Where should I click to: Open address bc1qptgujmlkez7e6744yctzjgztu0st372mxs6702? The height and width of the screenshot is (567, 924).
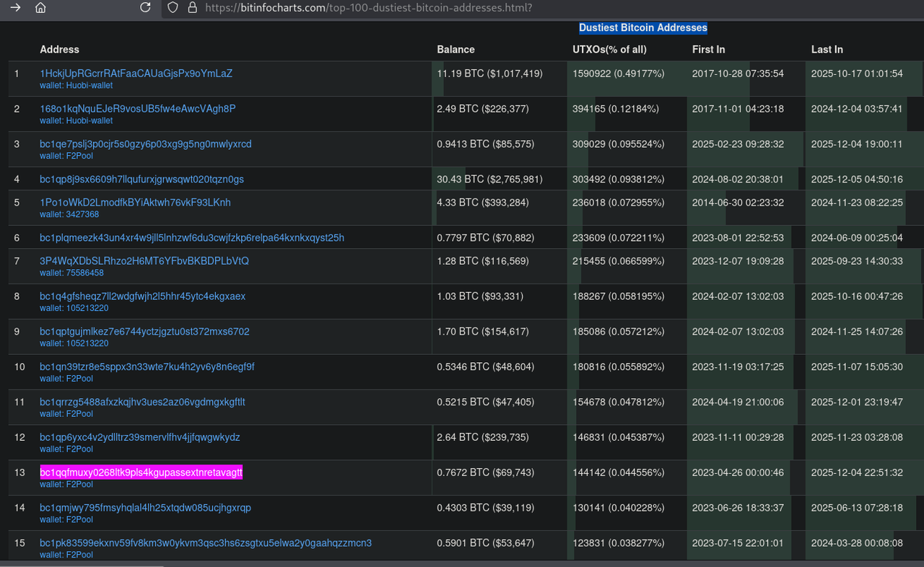click(145, 332)
